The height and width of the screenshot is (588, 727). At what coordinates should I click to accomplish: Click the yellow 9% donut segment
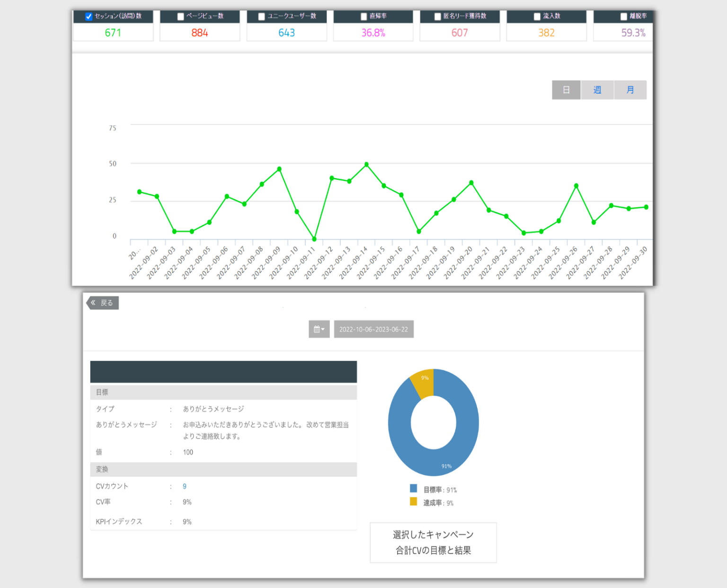[424, 383]
